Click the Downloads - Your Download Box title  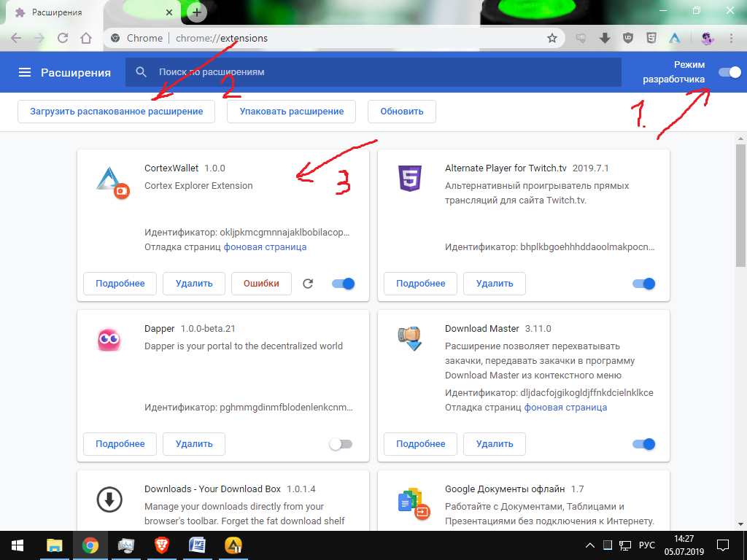tap(212, 489)
